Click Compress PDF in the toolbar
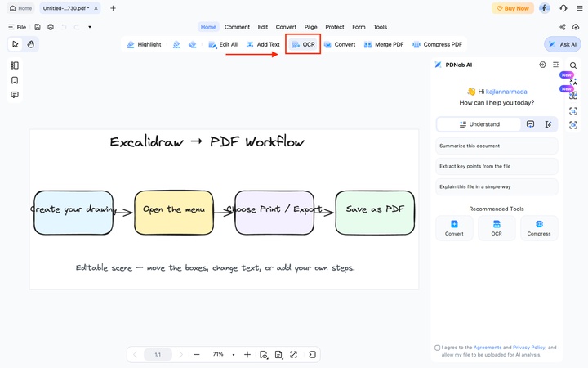 [437, 44]
